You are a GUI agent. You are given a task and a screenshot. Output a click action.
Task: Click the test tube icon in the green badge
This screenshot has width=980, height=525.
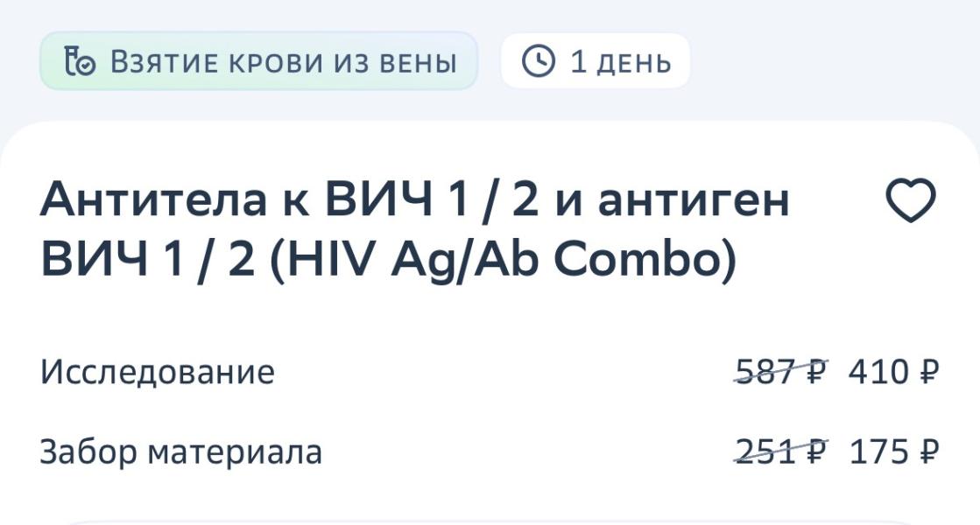click(x=80, y=62)
